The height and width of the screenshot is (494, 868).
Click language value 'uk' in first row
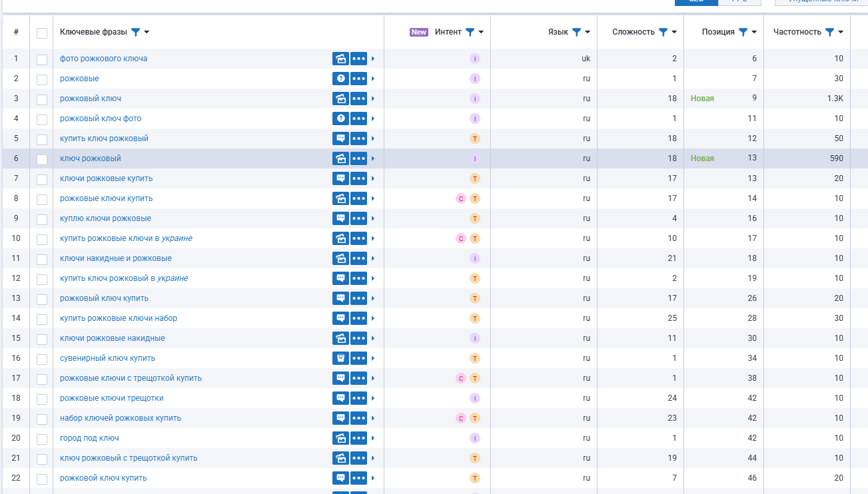(x=586, y=59)
